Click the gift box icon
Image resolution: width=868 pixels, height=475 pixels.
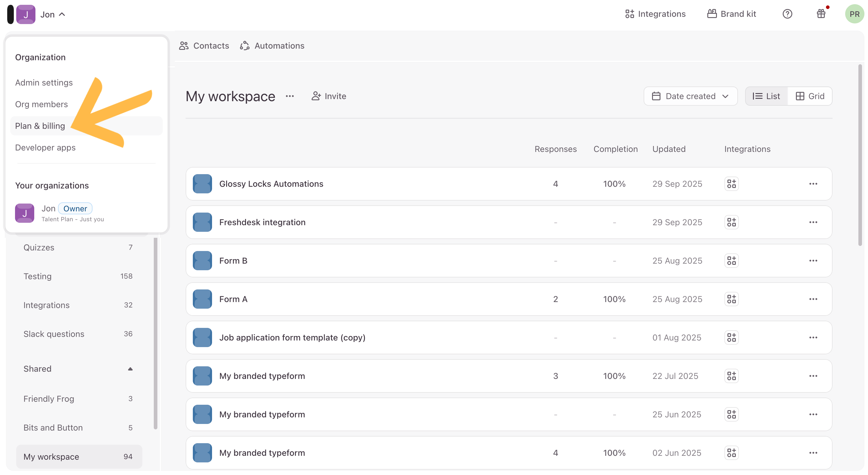[x=821, y=14]
